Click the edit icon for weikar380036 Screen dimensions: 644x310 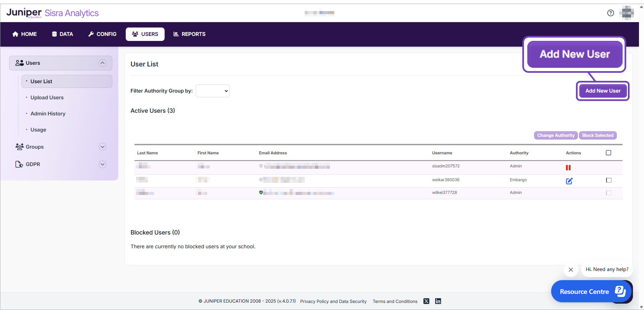pos(569,181)
